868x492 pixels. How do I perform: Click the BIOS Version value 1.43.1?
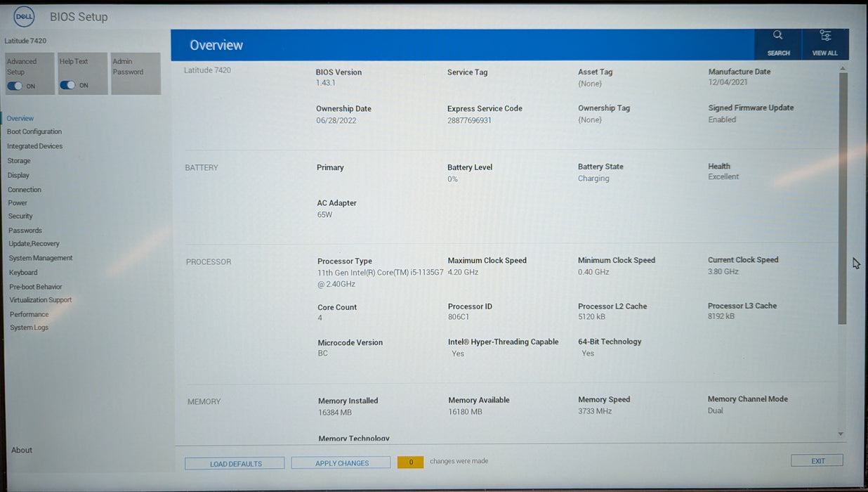[x=326, y=83]
